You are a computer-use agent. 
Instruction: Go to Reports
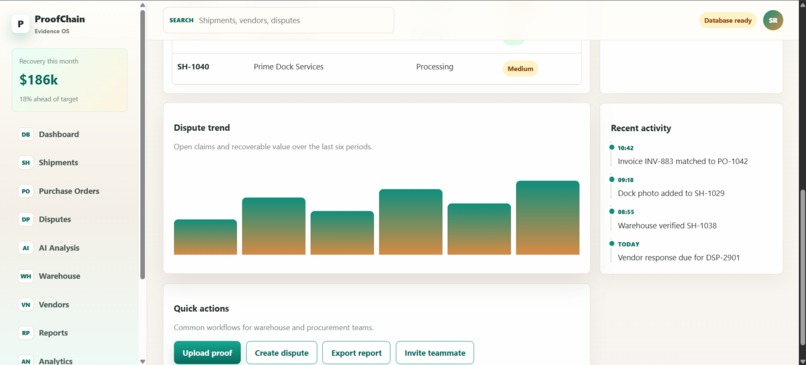point(53,333)
